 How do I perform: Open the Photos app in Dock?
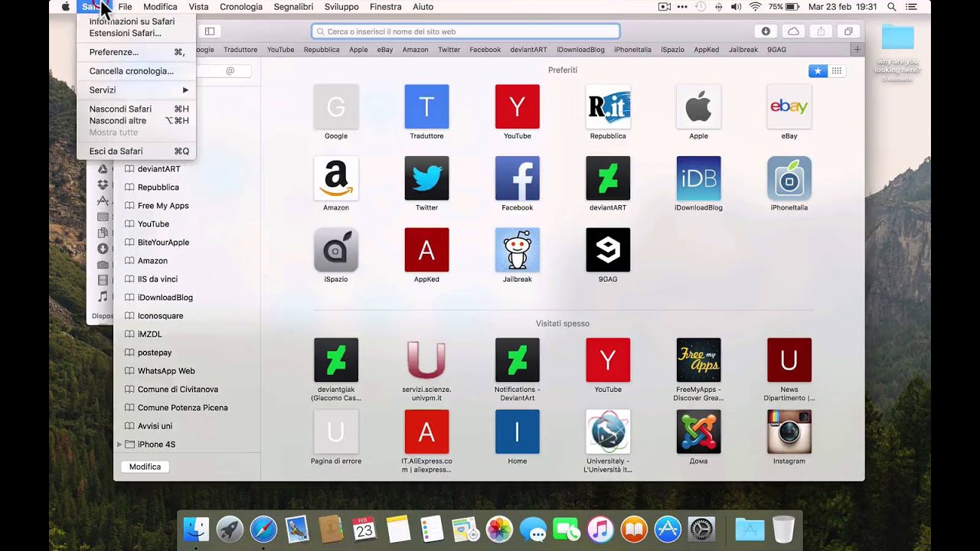point(499,529)
